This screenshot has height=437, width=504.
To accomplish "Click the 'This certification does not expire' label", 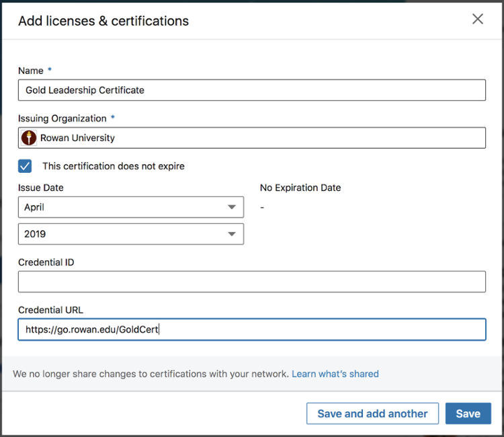I will (x=113, y=166).
